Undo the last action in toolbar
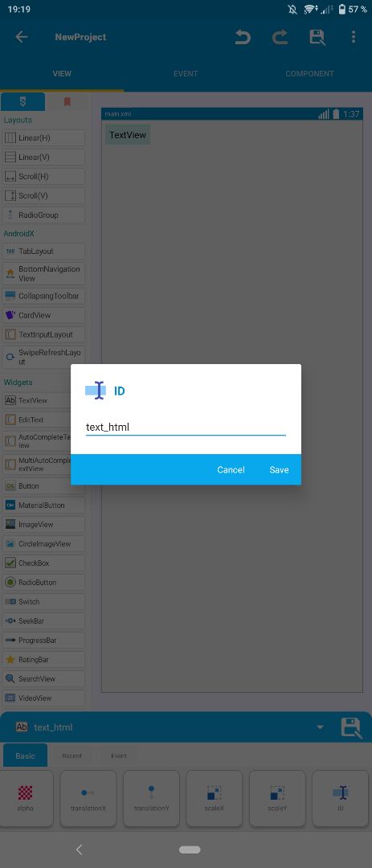372x868 pixels. coord(243,37)
